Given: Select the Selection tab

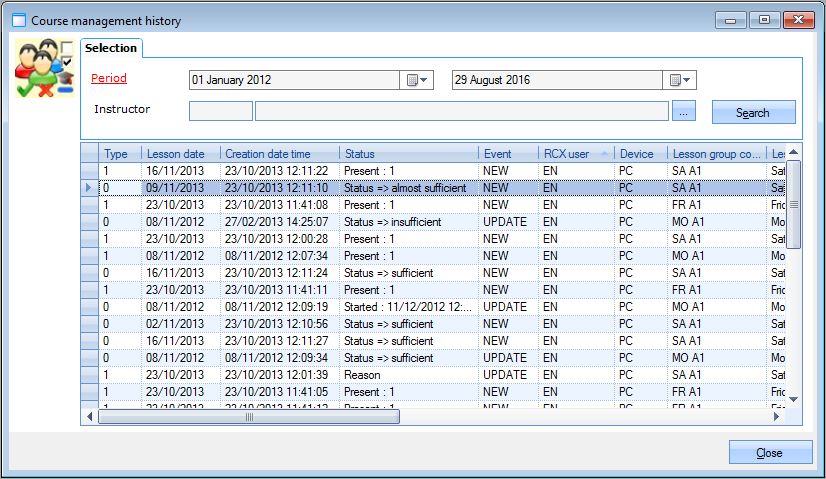Looking at the screenshot, I should pos(111,48).
